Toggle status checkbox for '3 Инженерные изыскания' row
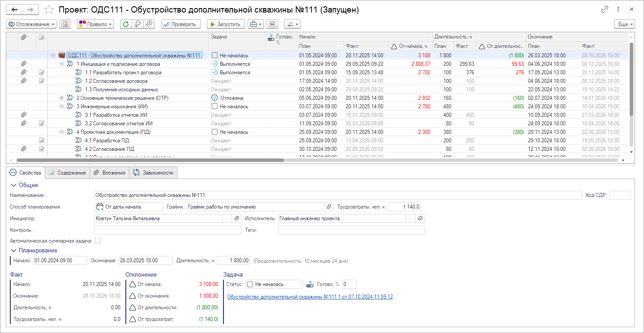 click(215, 107)
